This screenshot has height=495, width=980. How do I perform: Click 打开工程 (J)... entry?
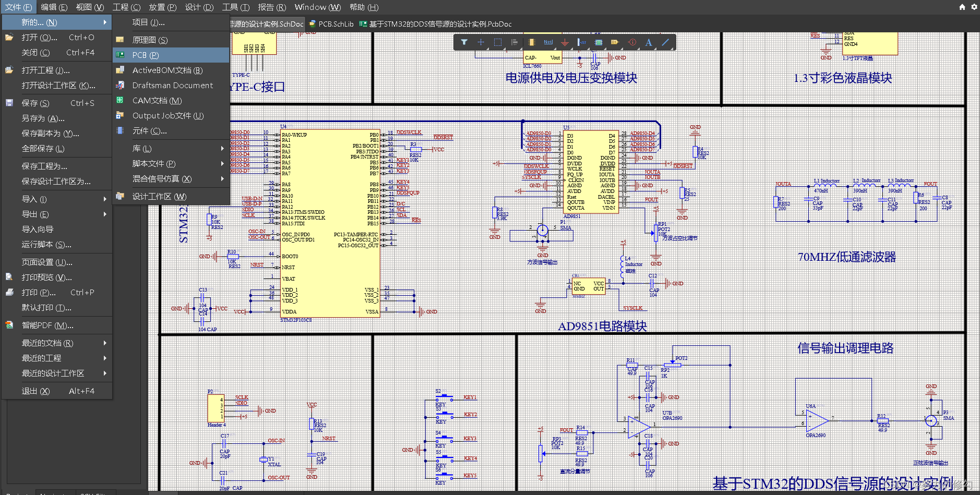point(57,70)
